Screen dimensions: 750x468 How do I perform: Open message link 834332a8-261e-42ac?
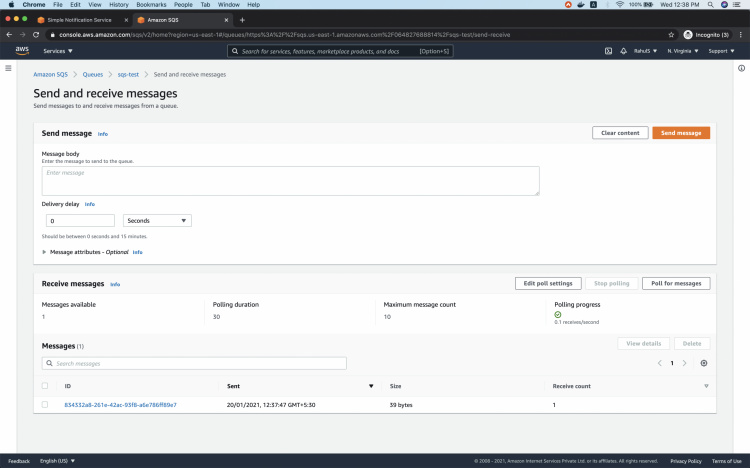coord(120,404)
